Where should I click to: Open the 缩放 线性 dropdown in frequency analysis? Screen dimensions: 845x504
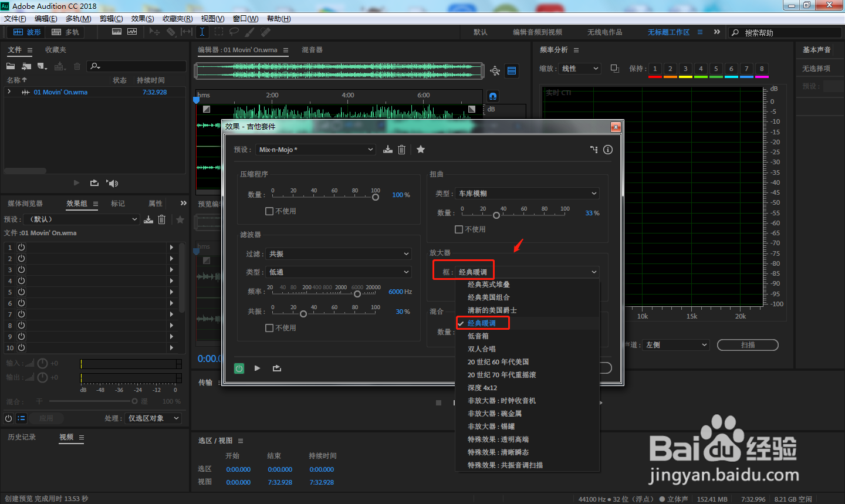tap(580, 69)
